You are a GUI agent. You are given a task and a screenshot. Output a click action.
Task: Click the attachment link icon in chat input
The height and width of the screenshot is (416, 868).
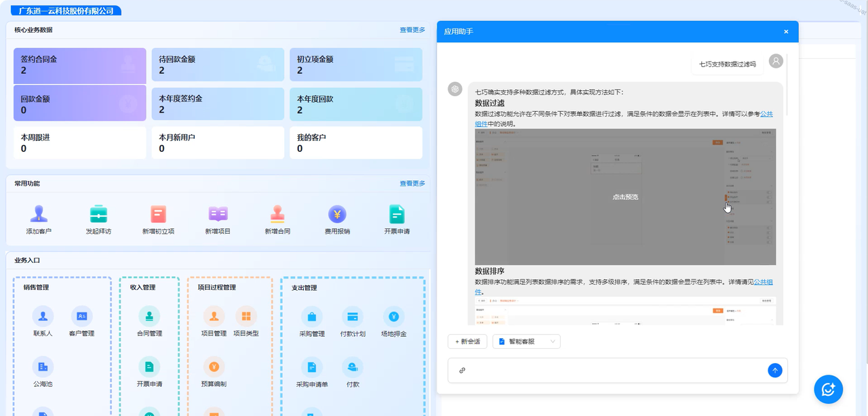[462, 371]
